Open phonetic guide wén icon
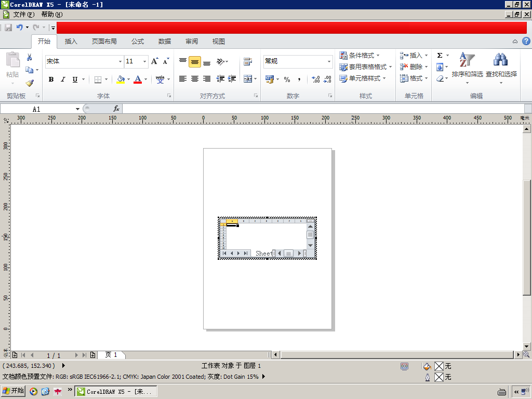Screen dimensions: 532x399 point(160,79)
